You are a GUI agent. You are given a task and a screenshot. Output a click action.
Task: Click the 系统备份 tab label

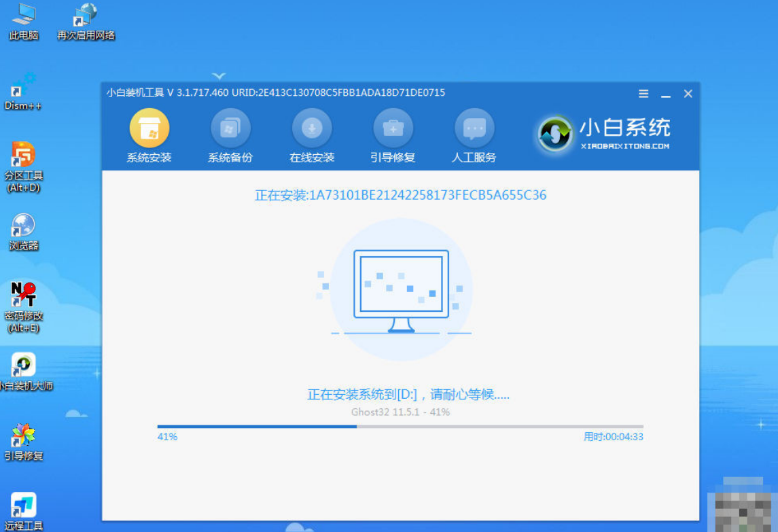230,158
